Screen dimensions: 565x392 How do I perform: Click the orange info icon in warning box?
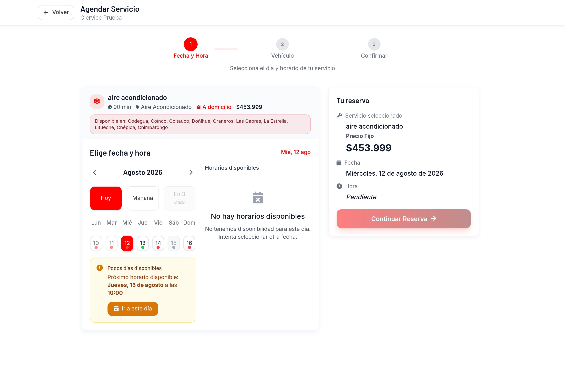pos(100,268)
